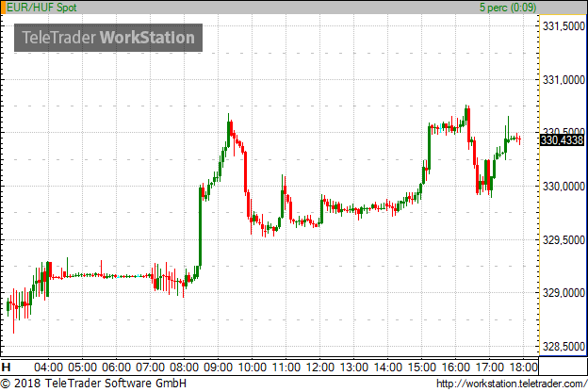Click the 331,5000 price axis label
Screen dimensions: 588x392
563,26
